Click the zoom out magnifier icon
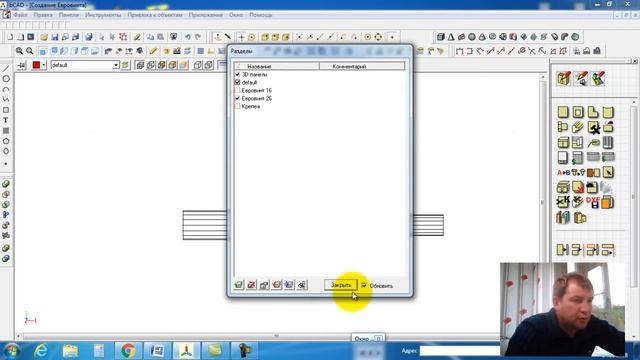The image size is (640, 360). pyautogui.click(x=29, y=51)
